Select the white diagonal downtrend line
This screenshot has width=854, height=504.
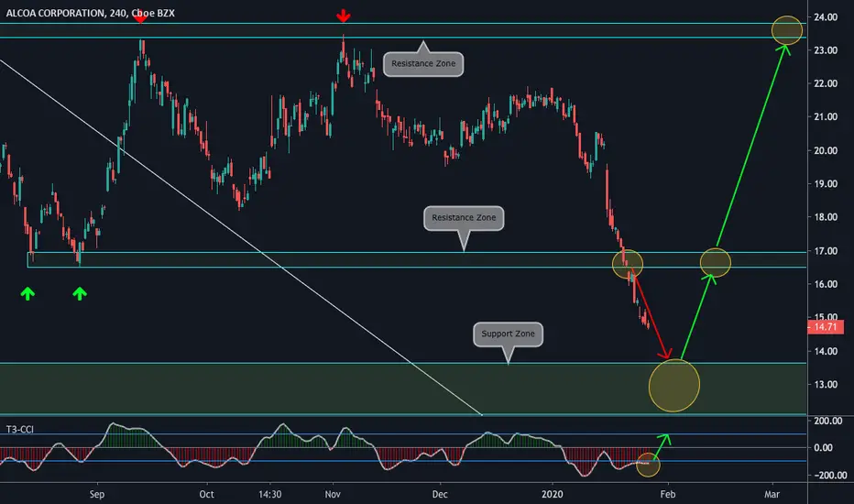click(241, 237)
